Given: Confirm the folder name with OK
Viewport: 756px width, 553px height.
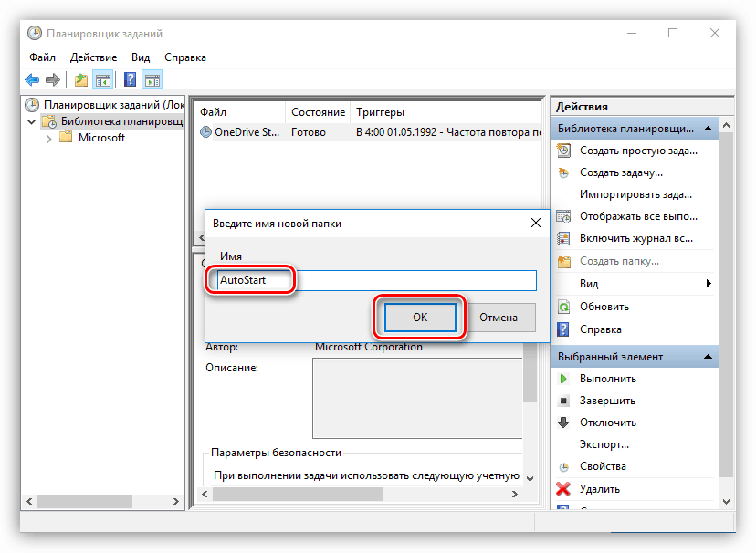Looking at the screenshot, I should click(x=420, y=318).
